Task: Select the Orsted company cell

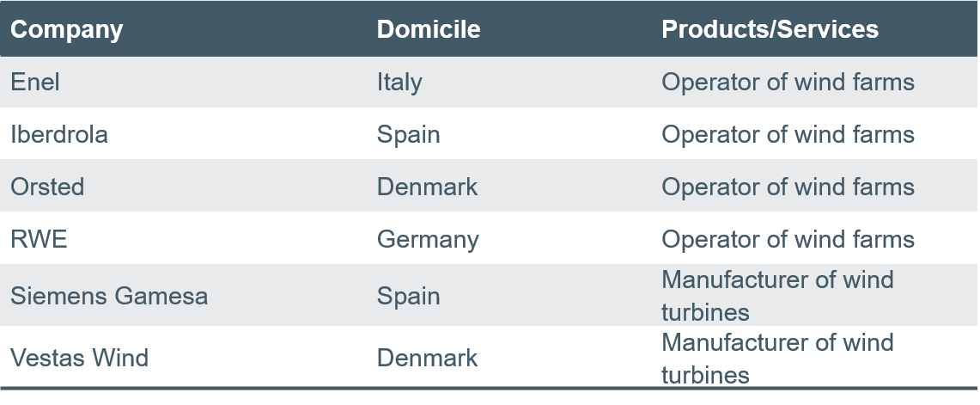Action: [x=47, y=187]
